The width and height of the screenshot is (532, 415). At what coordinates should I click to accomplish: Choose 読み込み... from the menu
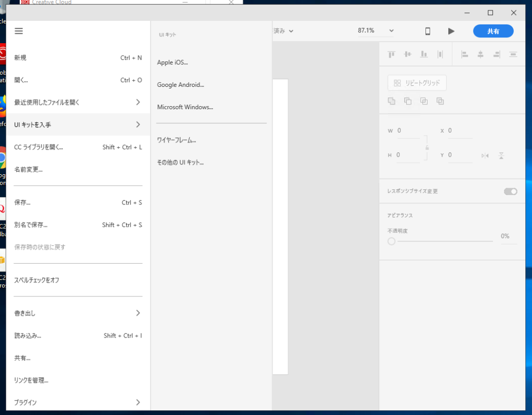(78, 335)
